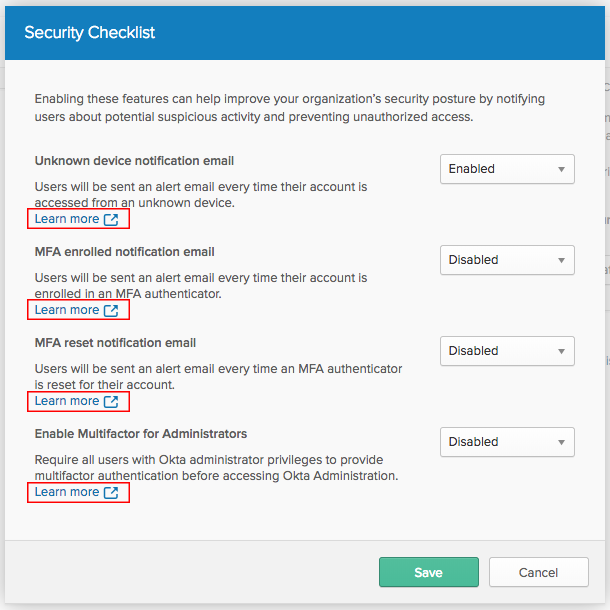Open external link icon under MFA reset notification

111,401
